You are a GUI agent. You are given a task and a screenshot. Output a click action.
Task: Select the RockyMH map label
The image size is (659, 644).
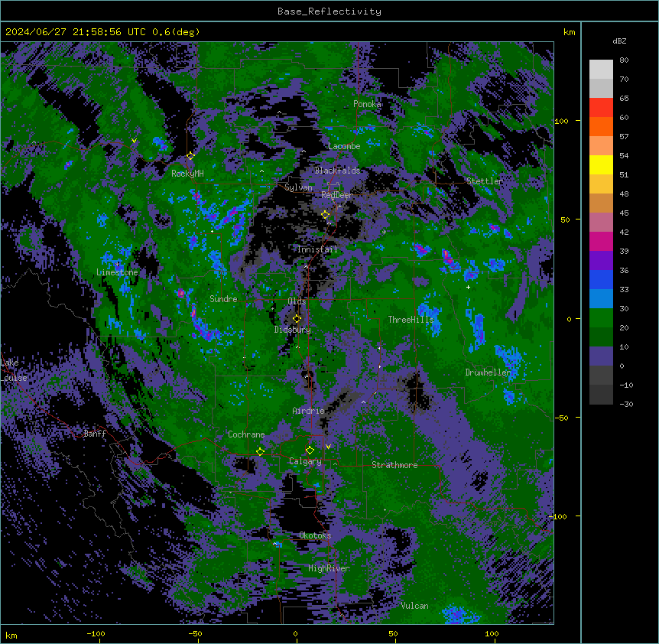187,174
